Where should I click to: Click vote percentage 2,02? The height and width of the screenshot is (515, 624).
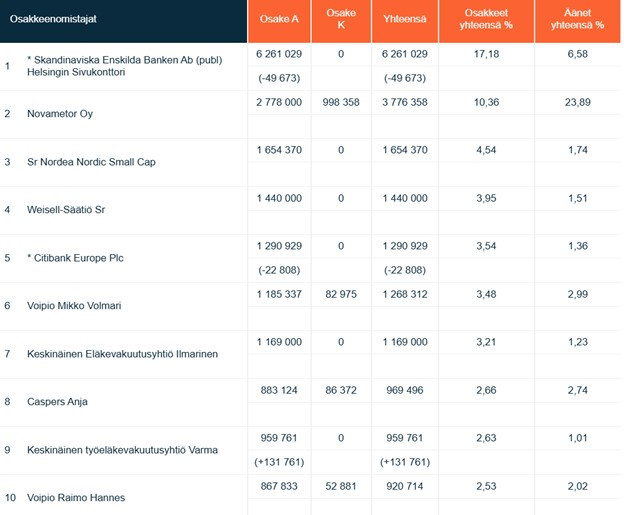click(x=577, y=486)
